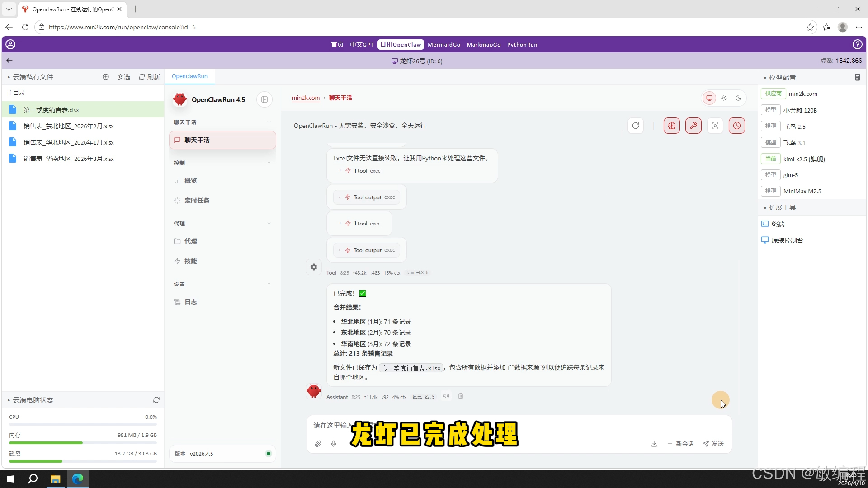Select the OpenclawRun tab
The width and height of the screenshot is (868, 488).
pos(189,76)
